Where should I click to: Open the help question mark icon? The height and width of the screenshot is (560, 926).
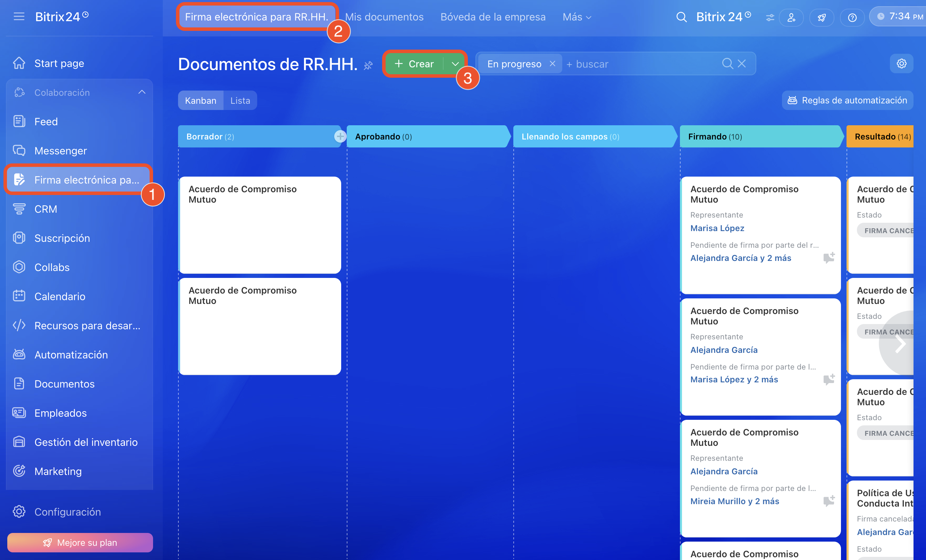(852, 17)
